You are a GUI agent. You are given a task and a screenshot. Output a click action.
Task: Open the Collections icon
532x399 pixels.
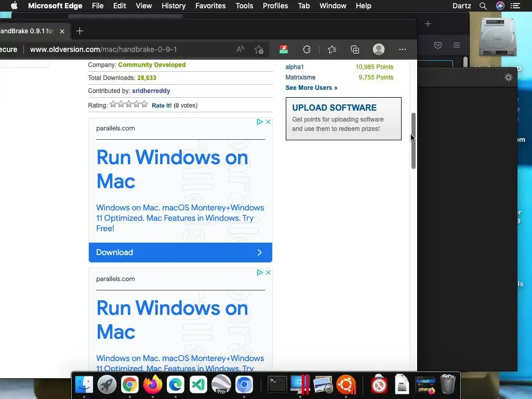click(355, 49)
